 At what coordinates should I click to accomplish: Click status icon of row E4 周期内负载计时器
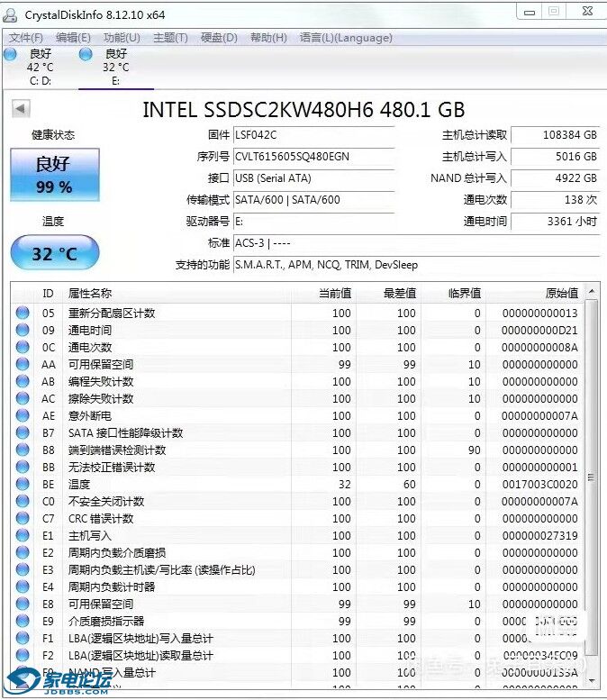pyautogui.click(x=23, y=586)
